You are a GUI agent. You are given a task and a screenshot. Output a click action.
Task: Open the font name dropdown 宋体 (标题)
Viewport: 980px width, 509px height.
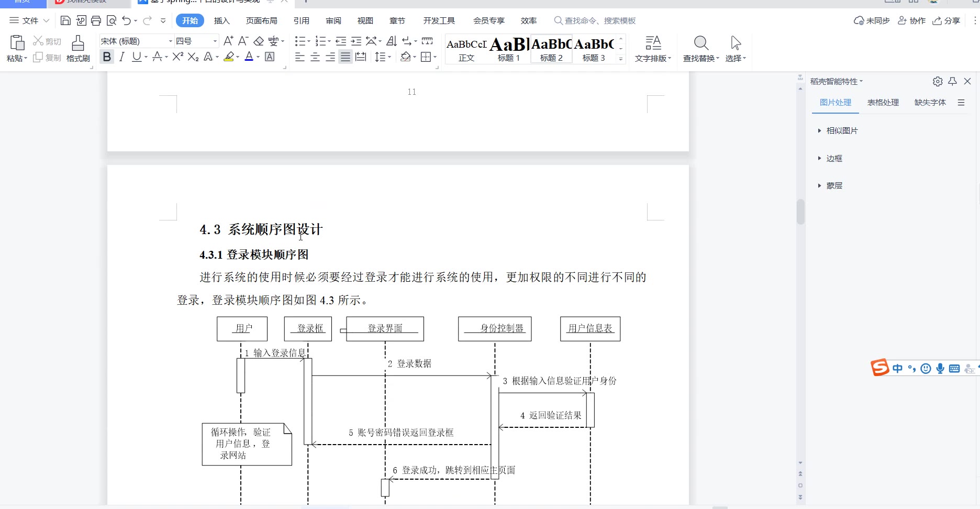136,41
